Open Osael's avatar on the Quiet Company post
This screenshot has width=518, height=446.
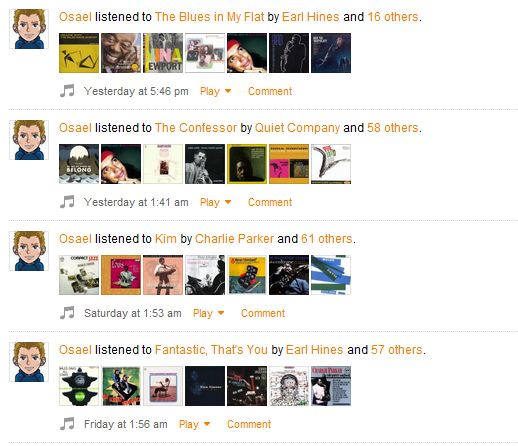(x=29, y=140)
